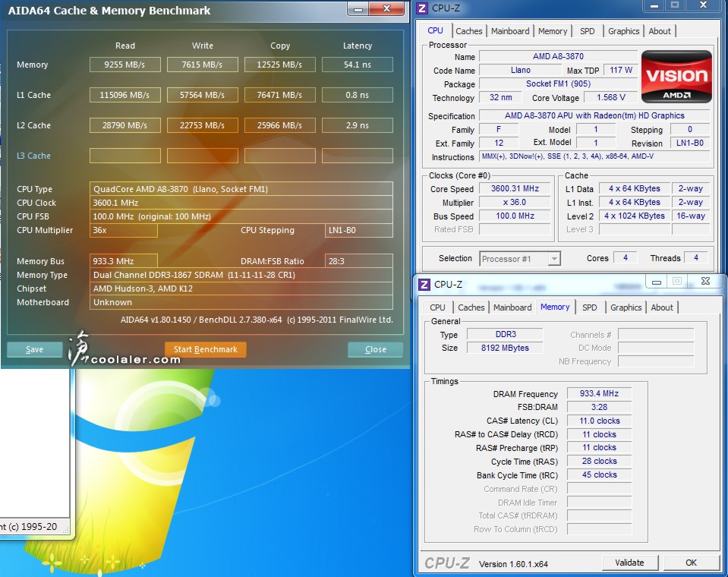
Task: Click the Socket FM1 (905) package value
Action: [x=558, y=84]
